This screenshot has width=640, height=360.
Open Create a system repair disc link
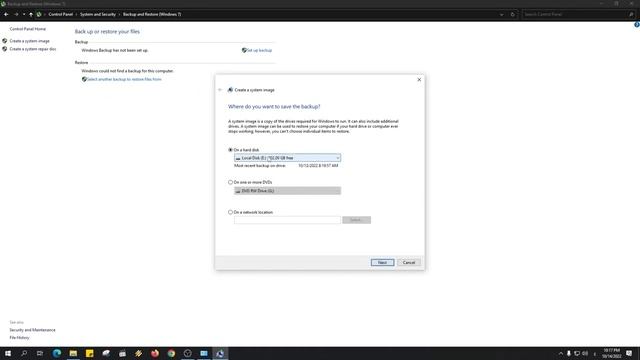[33, 49]
